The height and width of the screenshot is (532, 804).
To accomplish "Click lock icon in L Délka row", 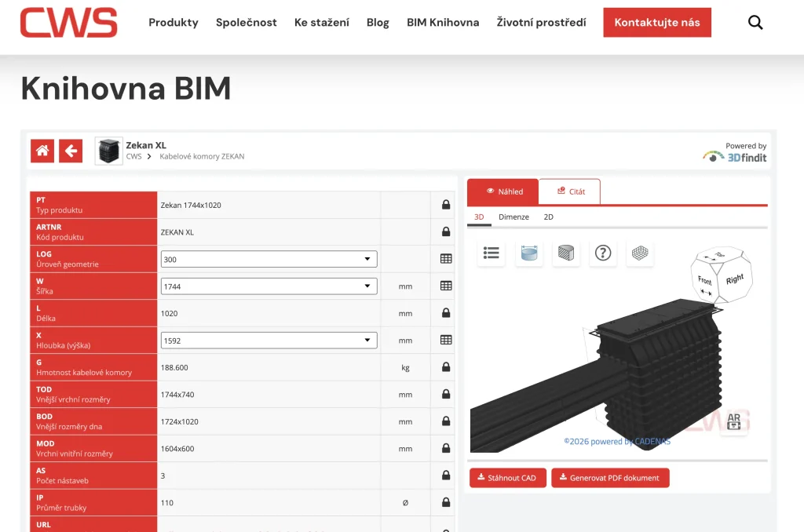I will (x=446, y=312).
